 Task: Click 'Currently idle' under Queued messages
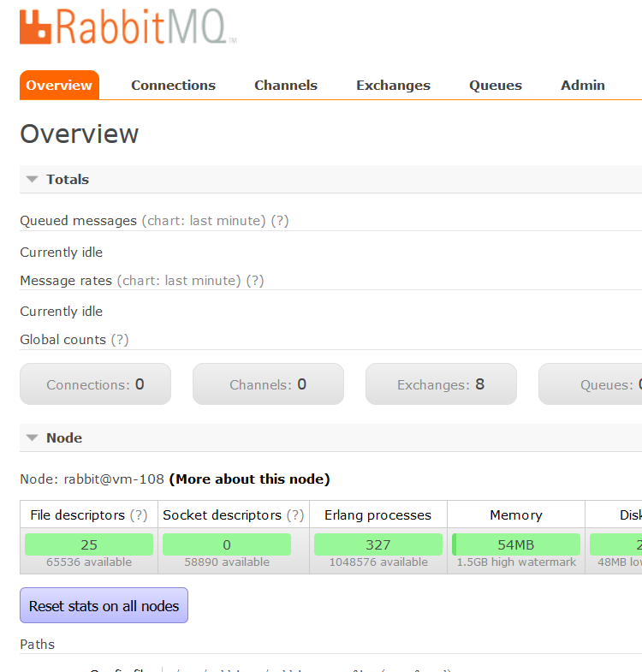click(x=62, y=253)
